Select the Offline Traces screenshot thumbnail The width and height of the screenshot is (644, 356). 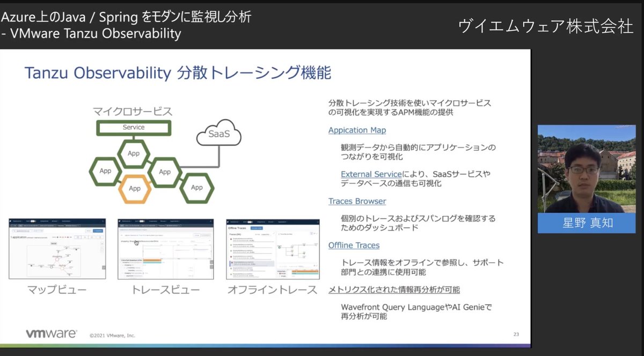(273, 249)
